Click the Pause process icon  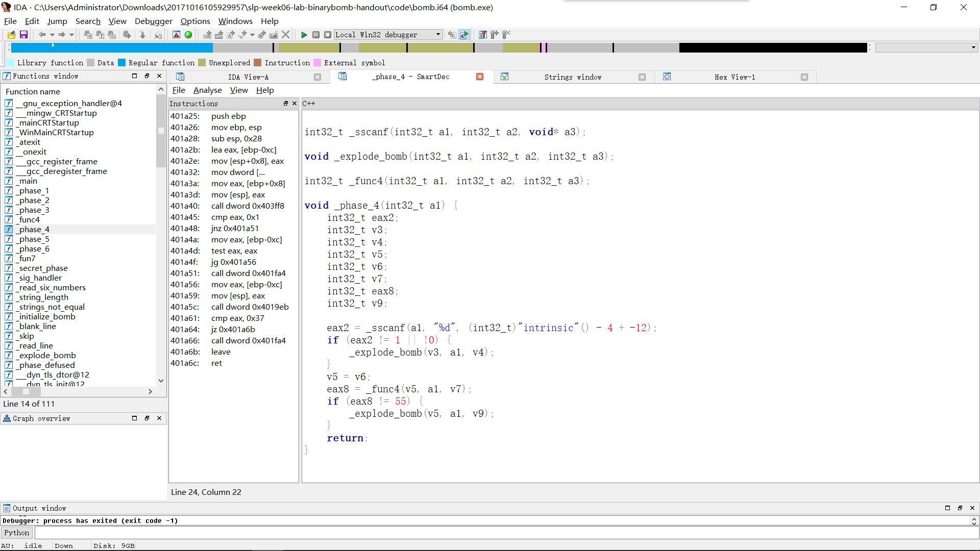(316, 35)
